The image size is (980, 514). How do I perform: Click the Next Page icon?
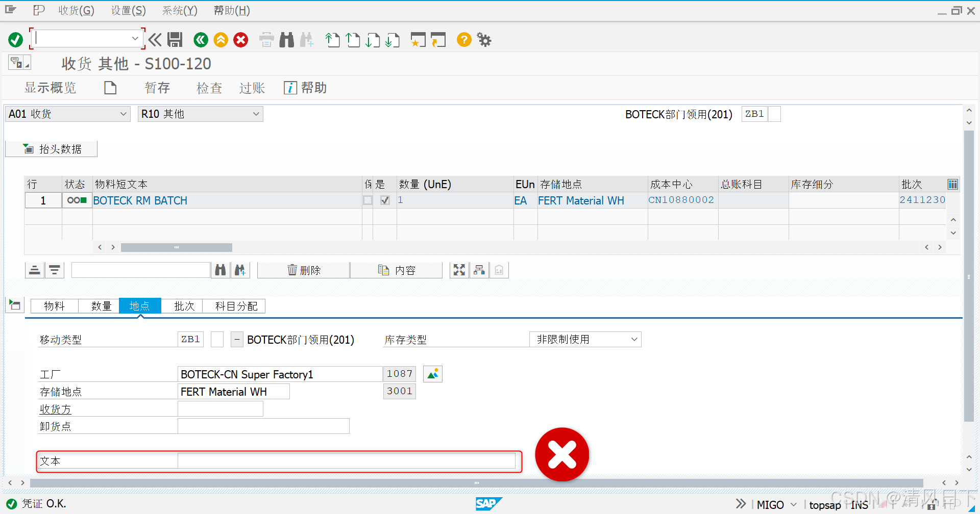click(373, 39)
